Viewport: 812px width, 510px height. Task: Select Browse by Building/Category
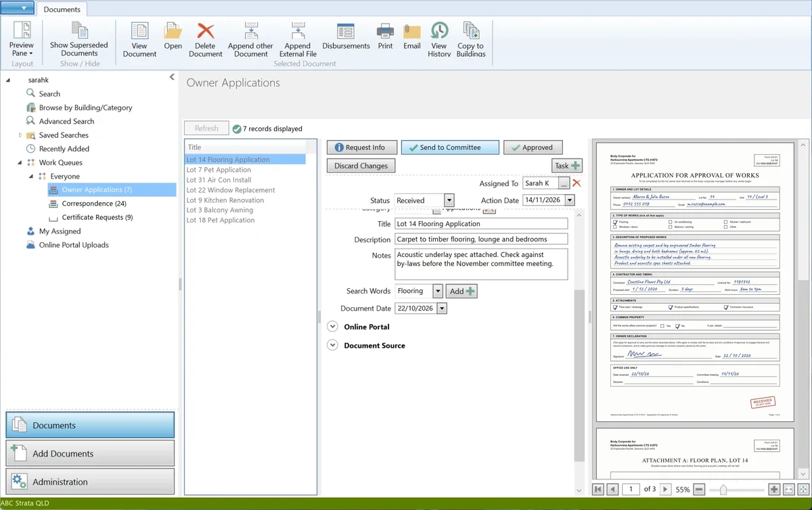coord(85,108)
